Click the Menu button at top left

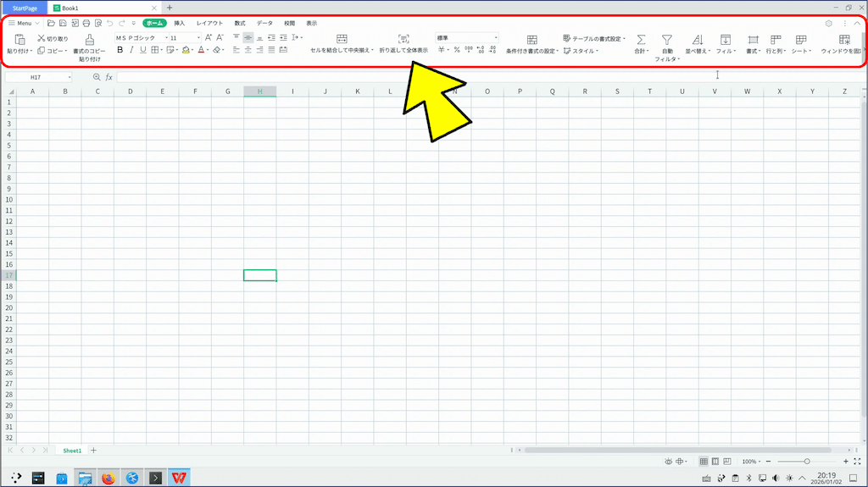tap(24, 23)
